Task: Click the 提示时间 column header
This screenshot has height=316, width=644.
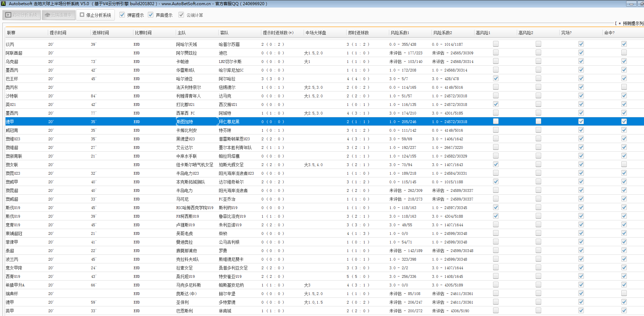Action: [x=58, y=33]
